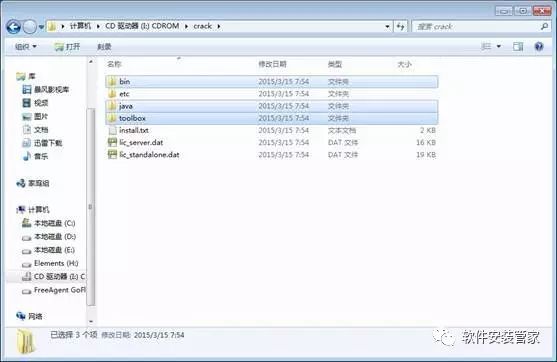Click the Forward navigation arrow button
This screenshot has height=362, width=557.
click(29, 27)
